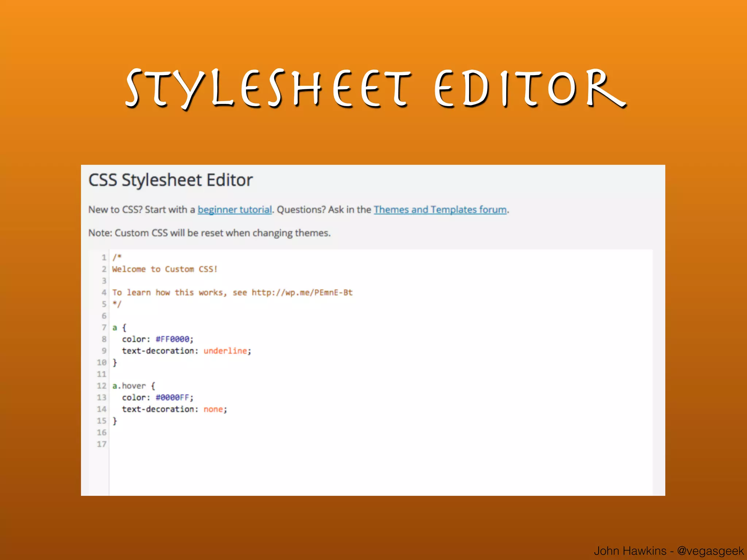Image resolution: width=747 pixels, height=560 pixels.
Task: Click the CSS Stylesheet Editor heading
Action: tap(170, 180)
